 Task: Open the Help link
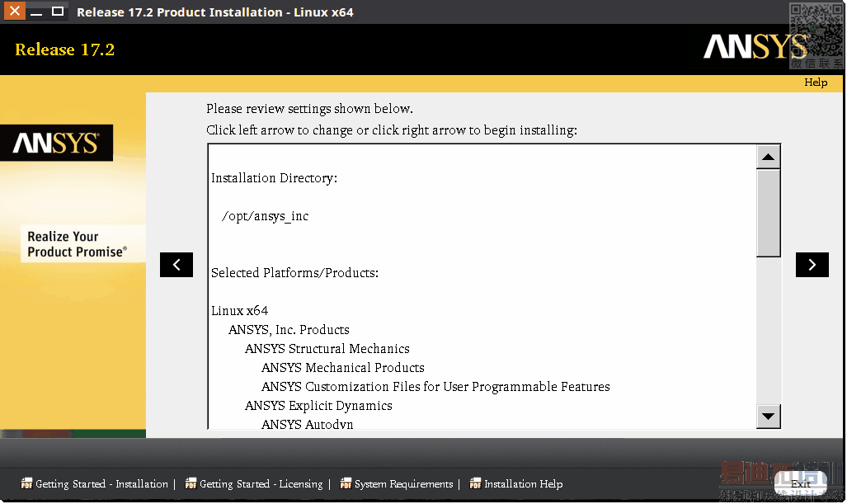[815, 82]
